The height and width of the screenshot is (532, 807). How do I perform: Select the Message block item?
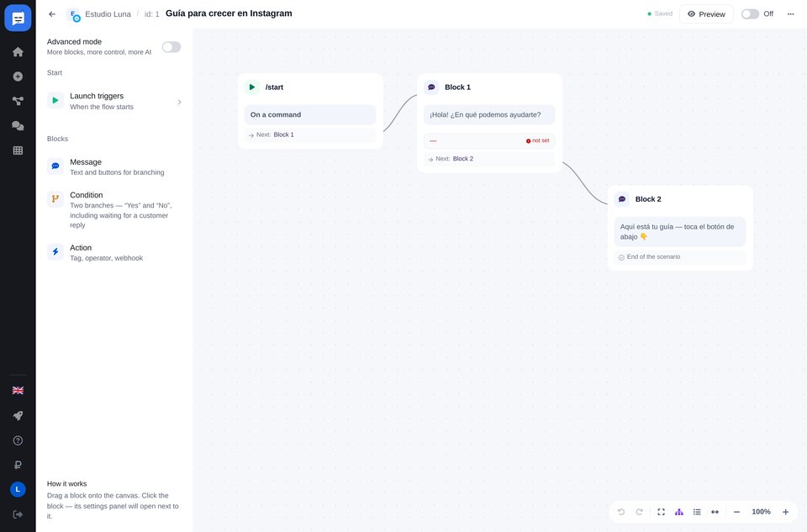click(114, 166)
